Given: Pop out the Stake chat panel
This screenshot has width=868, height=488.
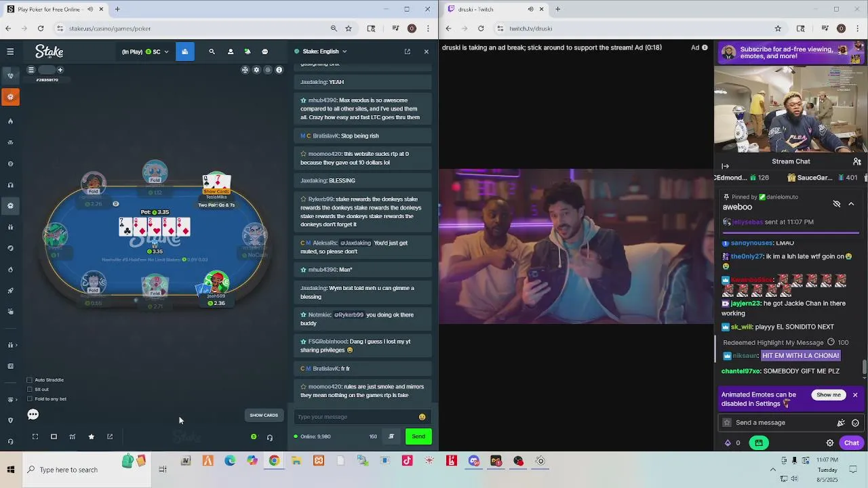Looking at the screenshot, I should point(407,52).
